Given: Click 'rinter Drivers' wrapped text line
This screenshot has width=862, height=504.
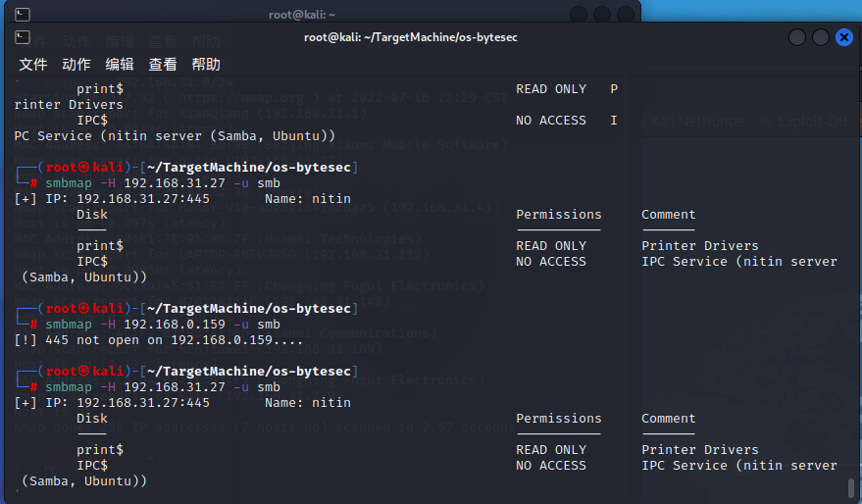Looking at the screenshot, I should tap(69, 104).
